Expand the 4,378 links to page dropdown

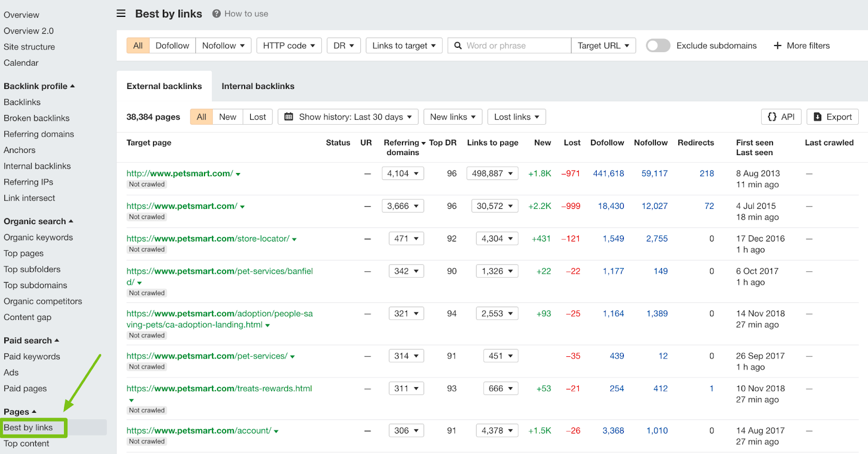pos(497,431)
